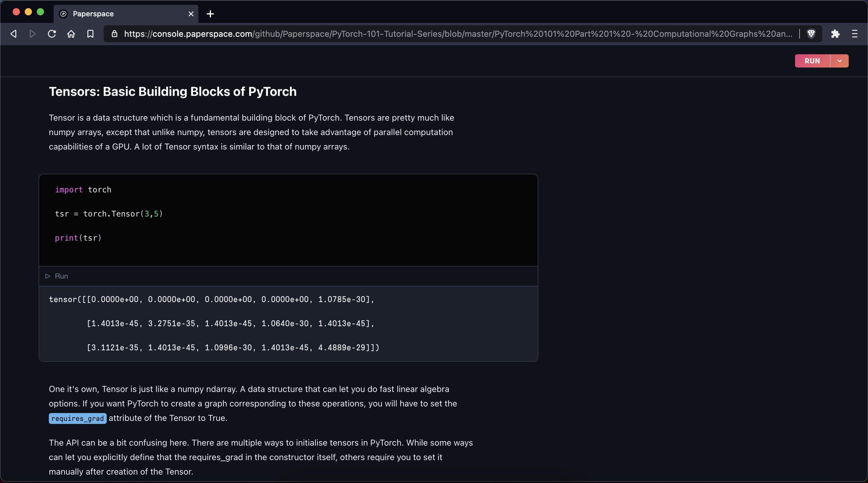Open the browser home page
The width and height of the screenshot is (868, 483).
[x=71, y=34]
